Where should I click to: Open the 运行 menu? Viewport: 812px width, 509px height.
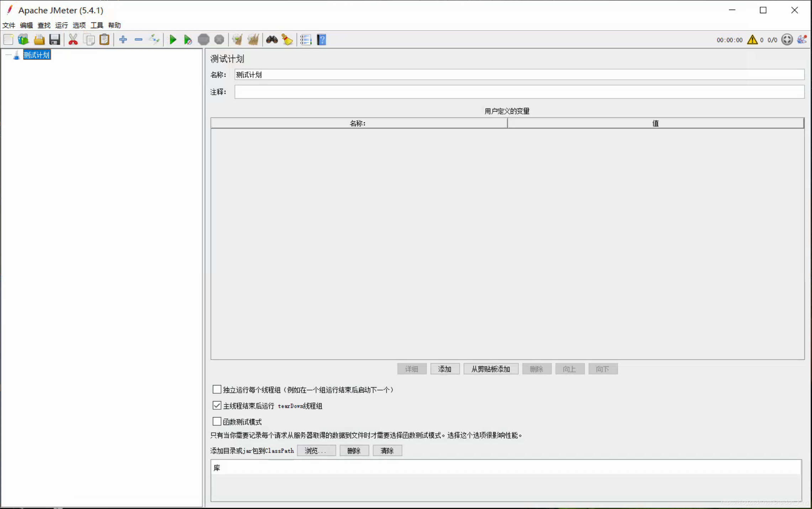point(62,25)
